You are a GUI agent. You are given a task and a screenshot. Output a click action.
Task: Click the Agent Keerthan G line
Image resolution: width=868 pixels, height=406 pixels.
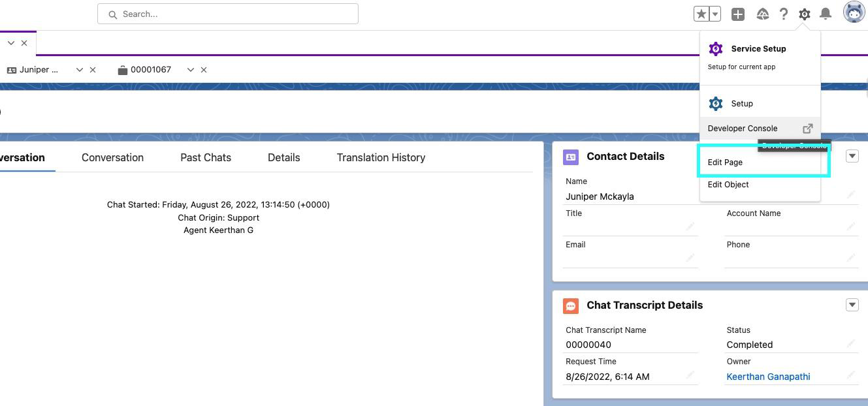pos(218,230)
